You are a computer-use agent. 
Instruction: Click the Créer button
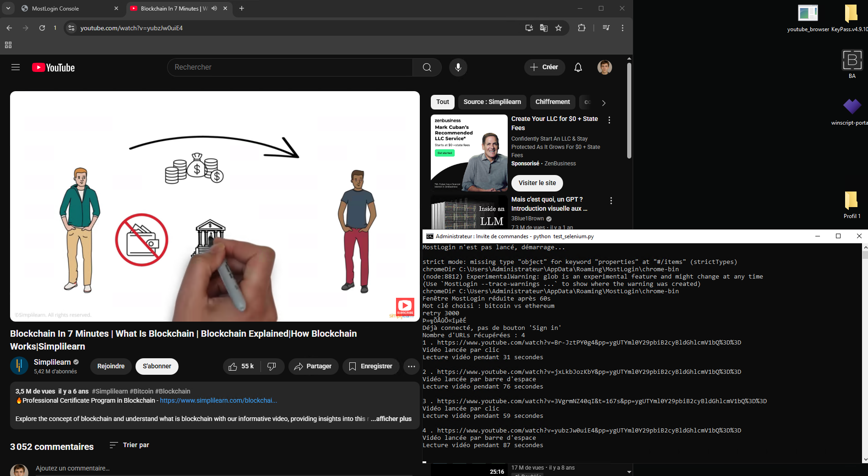tap(544, 67)
